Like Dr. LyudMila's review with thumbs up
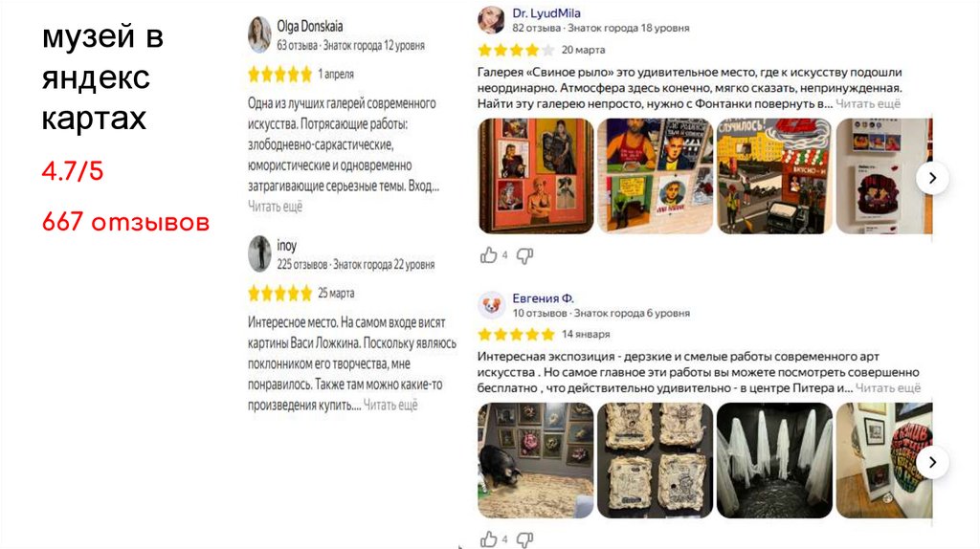This screenshot has height=549, width=980. 488,254
